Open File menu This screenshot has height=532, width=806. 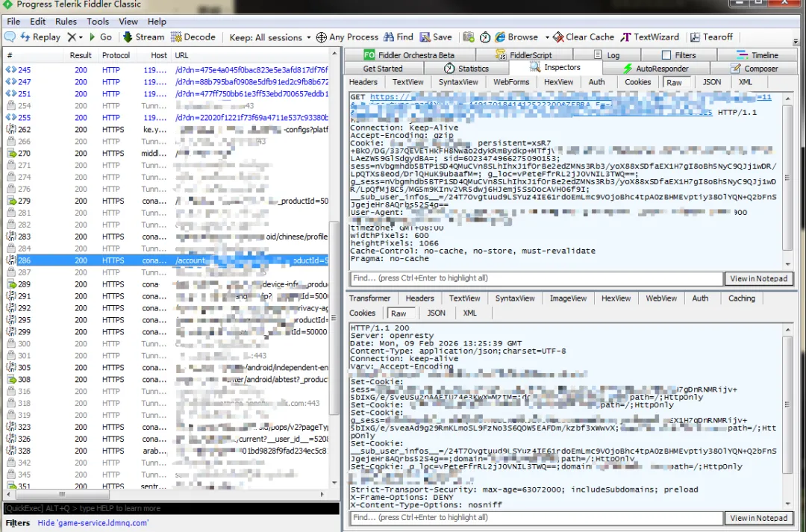(13, 22)
